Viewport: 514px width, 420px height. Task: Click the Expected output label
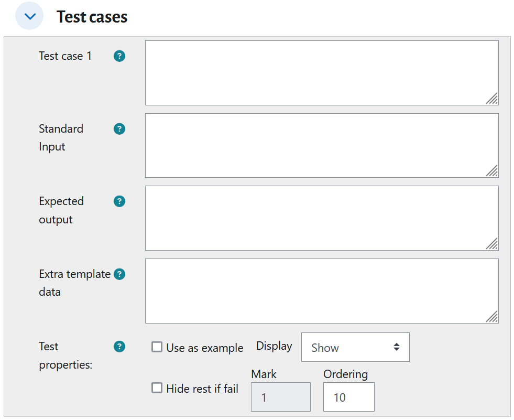point(61,210)
